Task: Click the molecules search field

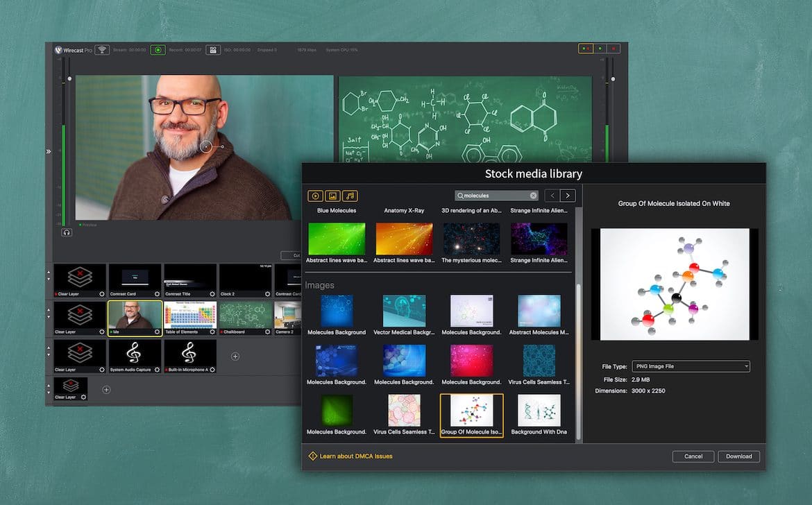Action: [496, 196]
